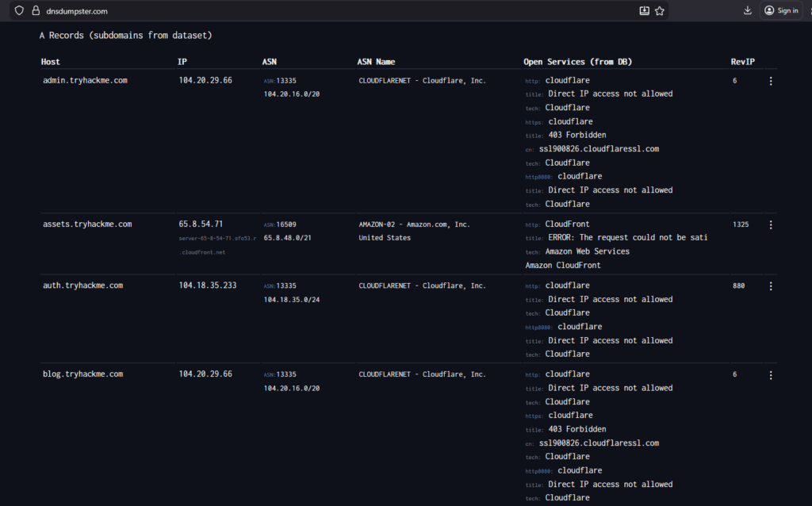Click the ASN Name column header
The width and height of the screenshot is (812, 506).
point(376,62)
